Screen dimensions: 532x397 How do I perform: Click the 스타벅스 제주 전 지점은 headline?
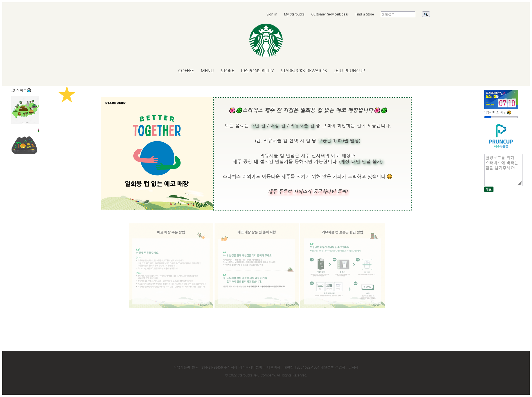pos(308,110)
